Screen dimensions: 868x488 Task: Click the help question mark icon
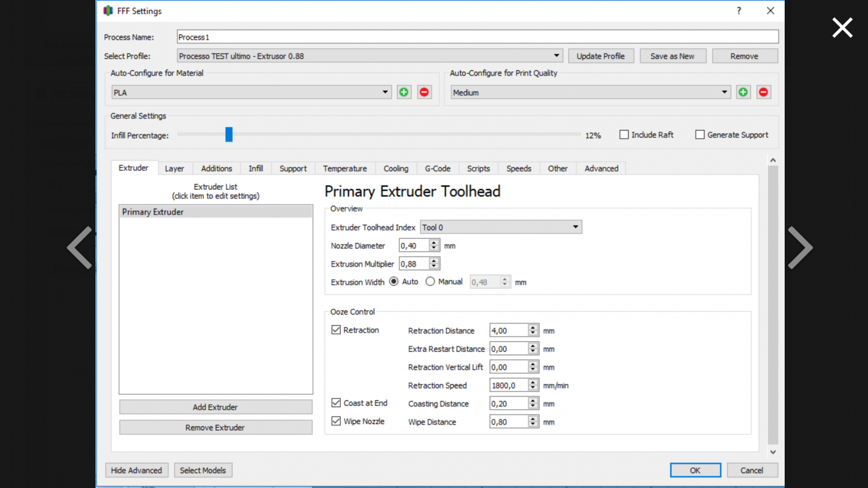739,11
